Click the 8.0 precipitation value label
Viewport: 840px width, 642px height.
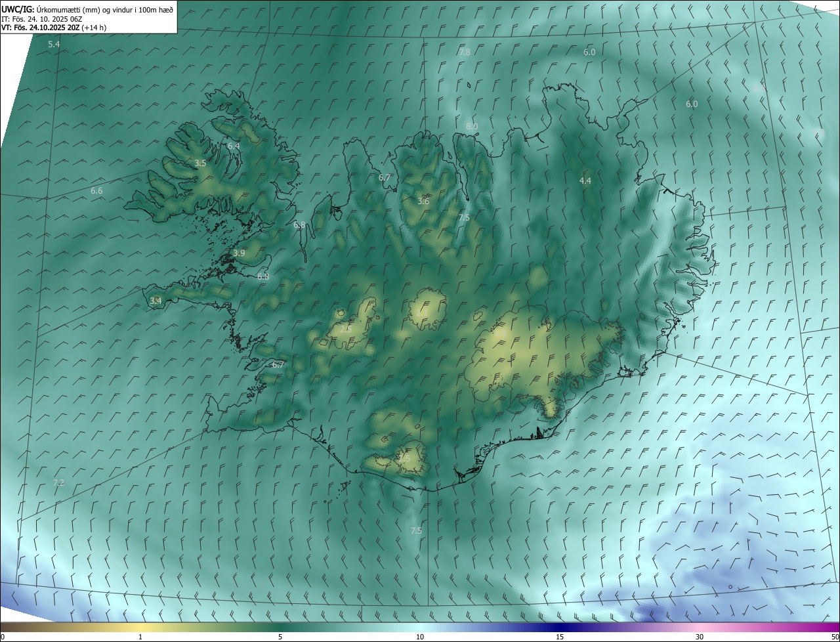click(472, 126)
